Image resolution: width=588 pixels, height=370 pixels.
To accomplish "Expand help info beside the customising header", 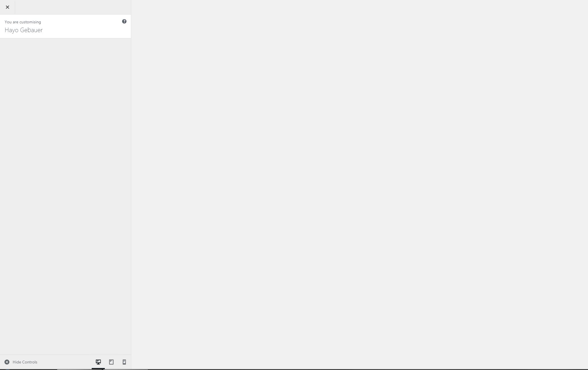I will 124,21.
